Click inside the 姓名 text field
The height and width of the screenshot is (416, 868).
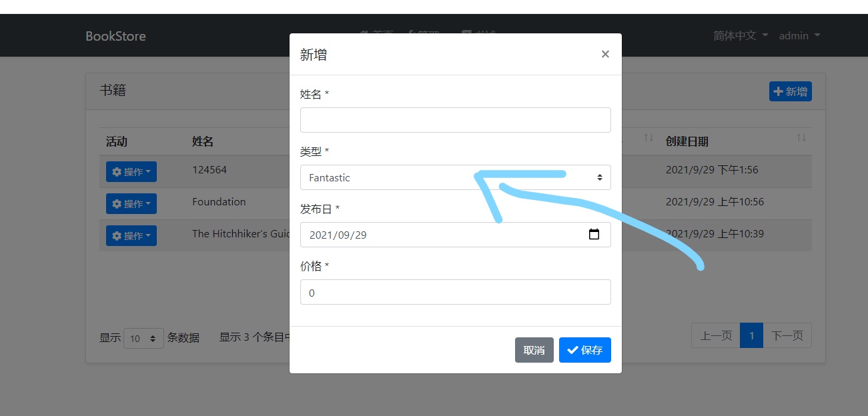pos(456,120)
